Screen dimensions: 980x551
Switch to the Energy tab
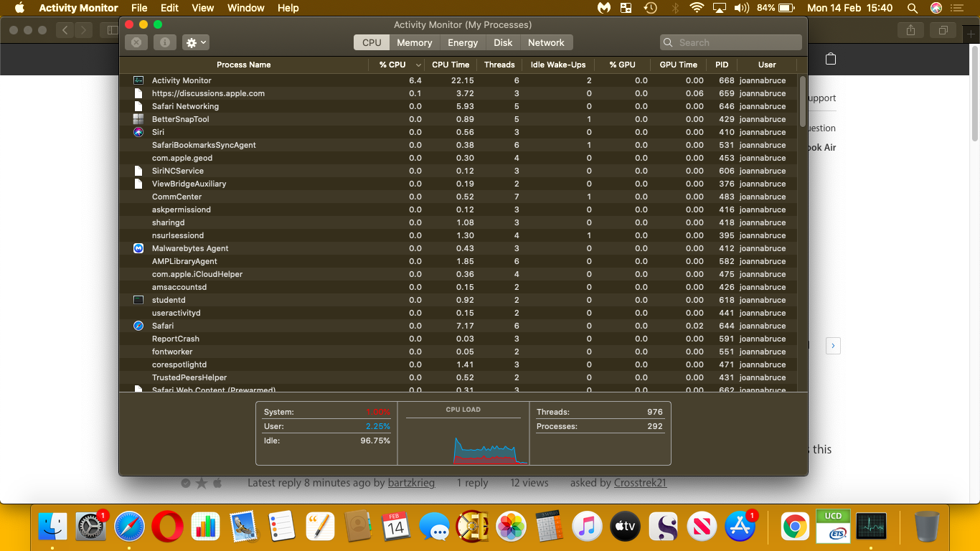[463, 42]
